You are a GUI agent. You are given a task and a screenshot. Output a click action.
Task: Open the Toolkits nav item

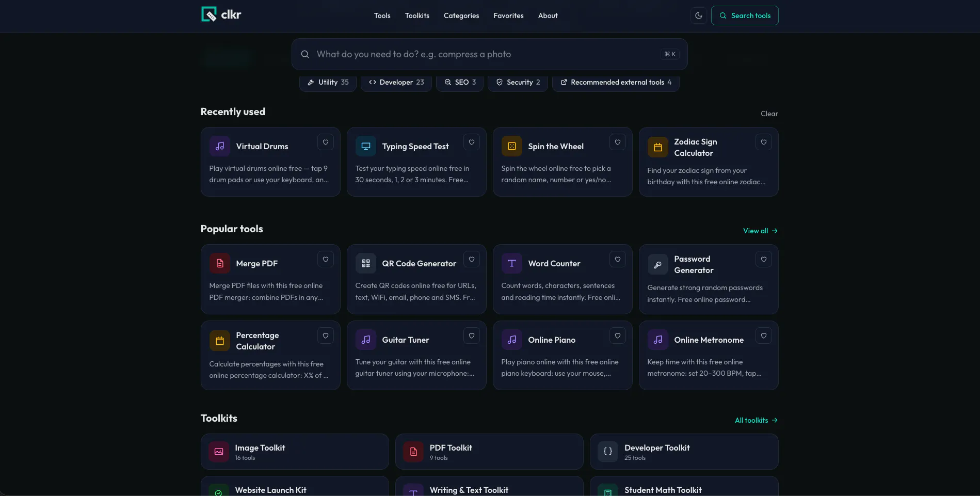tap(417, 15)
